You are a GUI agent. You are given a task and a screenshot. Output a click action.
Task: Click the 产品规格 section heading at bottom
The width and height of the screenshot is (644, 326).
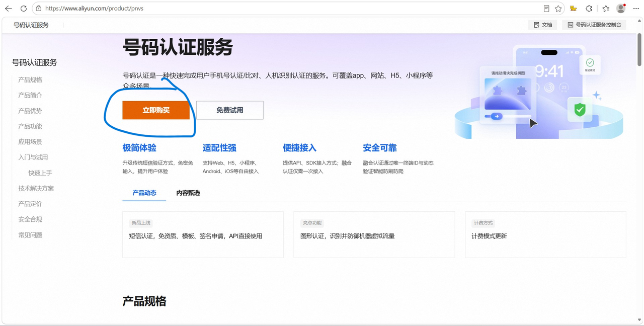coord(144,301)
